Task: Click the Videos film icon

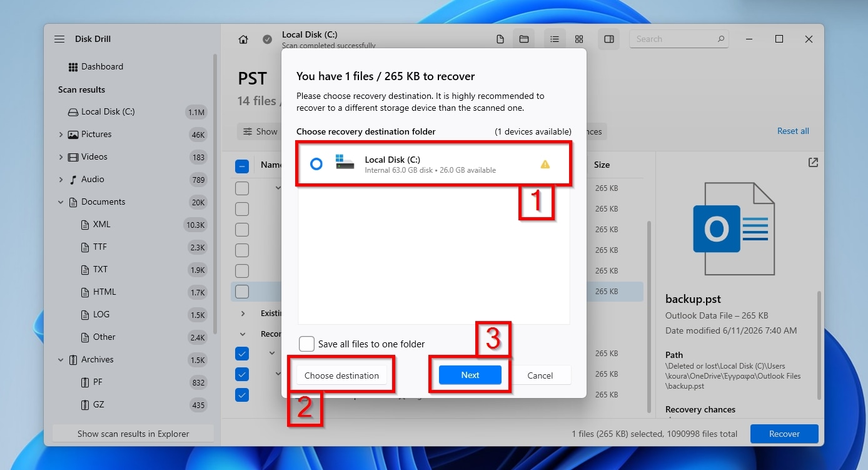Action: (x=73, y=157)
